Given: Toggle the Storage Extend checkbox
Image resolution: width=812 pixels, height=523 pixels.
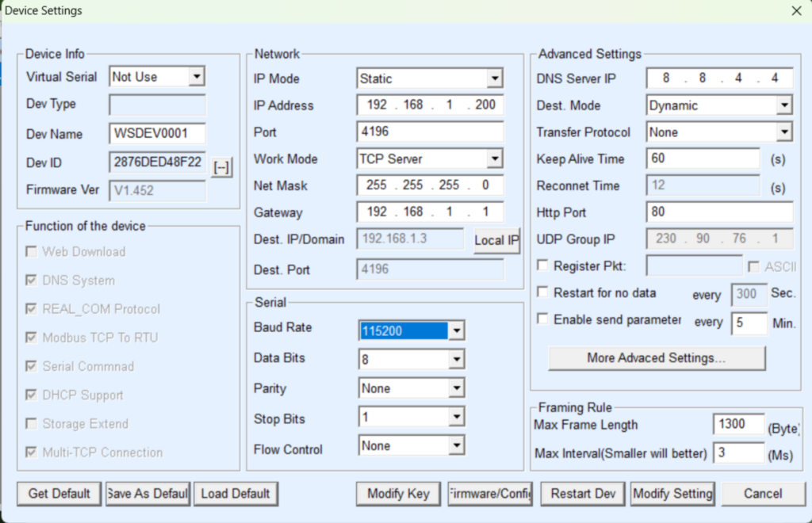Looking at the screenshot, I should tap(31, 424).
